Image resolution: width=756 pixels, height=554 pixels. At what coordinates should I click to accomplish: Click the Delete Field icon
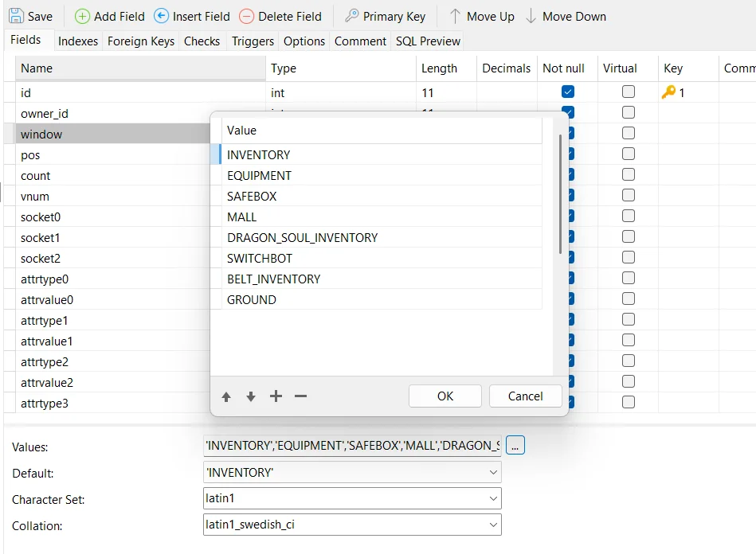[x=247, y=16]
